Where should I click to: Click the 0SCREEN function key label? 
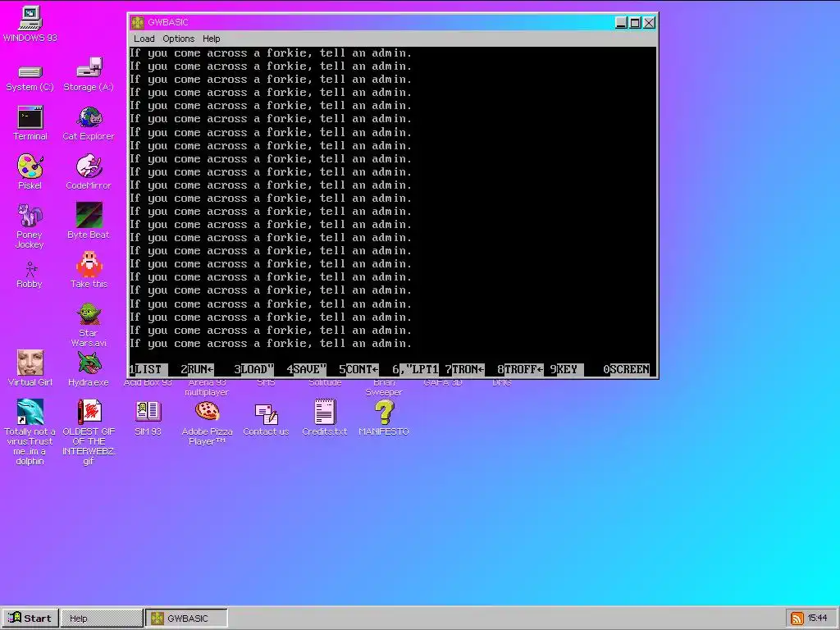(626, 369)
